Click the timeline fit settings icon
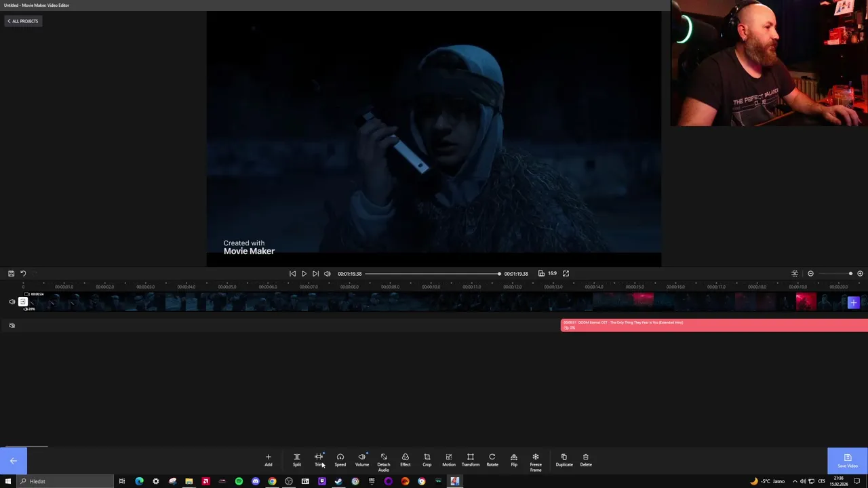868x488 pixels. coord(795,274)
